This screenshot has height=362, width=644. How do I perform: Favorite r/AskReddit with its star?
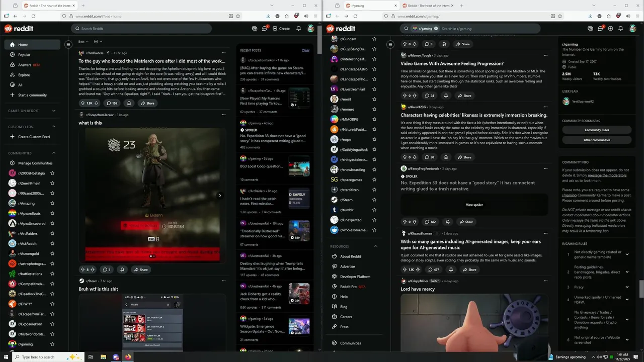click(52, 244)
